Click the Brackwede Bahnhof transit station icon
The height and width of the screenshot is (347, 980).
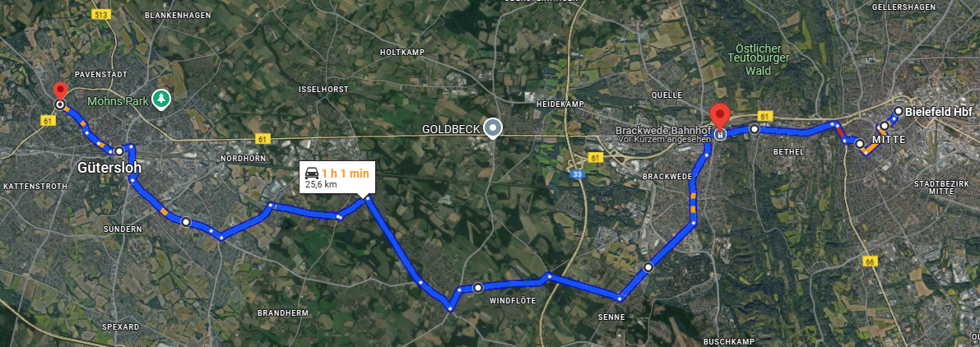point(721,134)
